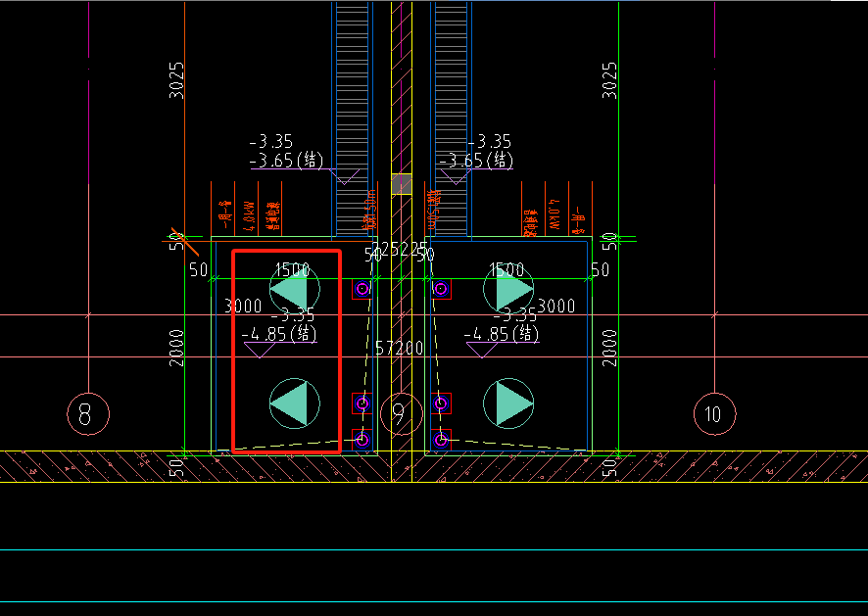Viewport: 868px width, 616px height.
Task: Select the purple elevation triangle under -4.85(结) between axes 9 and 10
Action: [x=482, y=351]
